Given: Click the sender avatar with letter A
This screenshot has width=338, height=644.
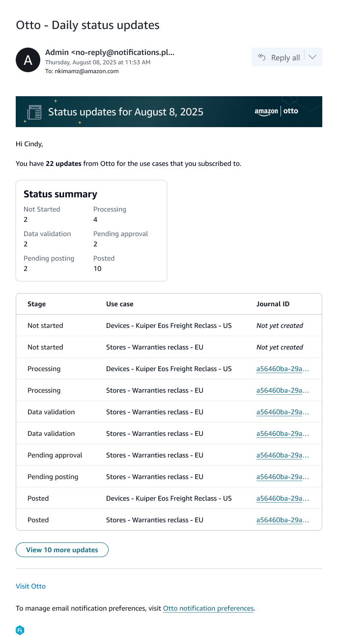Looking at the screenshot, I should tap(28, 60).
